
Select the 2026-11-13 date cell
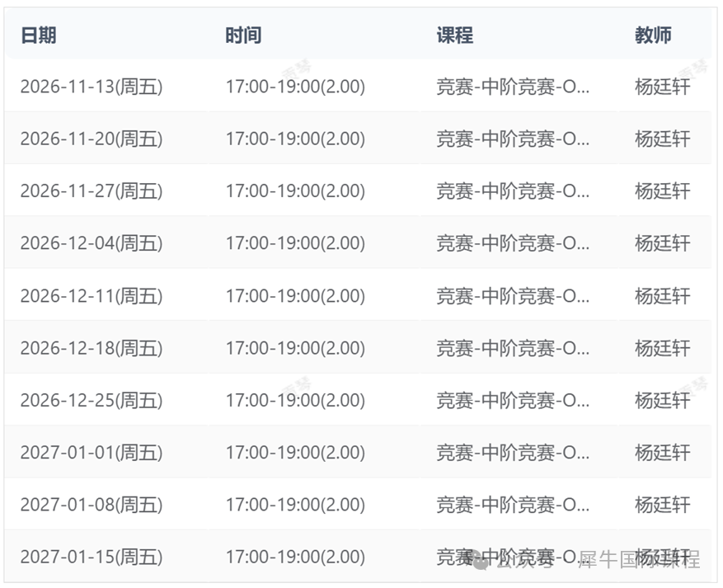coord(92,87)
